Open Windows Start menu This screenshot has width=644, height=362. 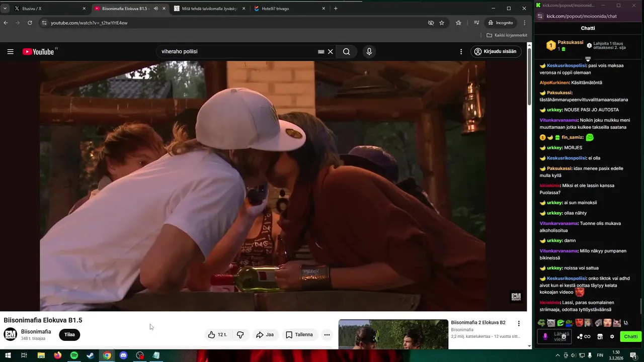pos(7,355)
